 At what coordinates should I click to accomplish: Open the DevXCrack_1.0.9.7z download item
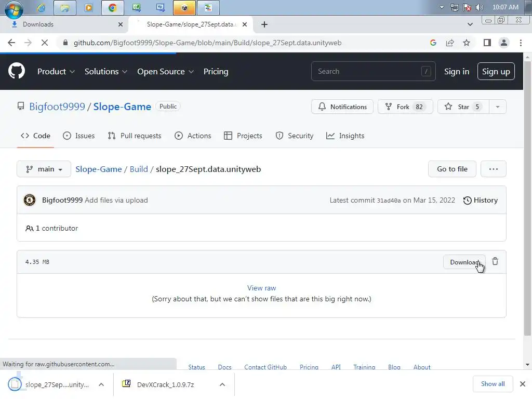[x=165, y=384]
